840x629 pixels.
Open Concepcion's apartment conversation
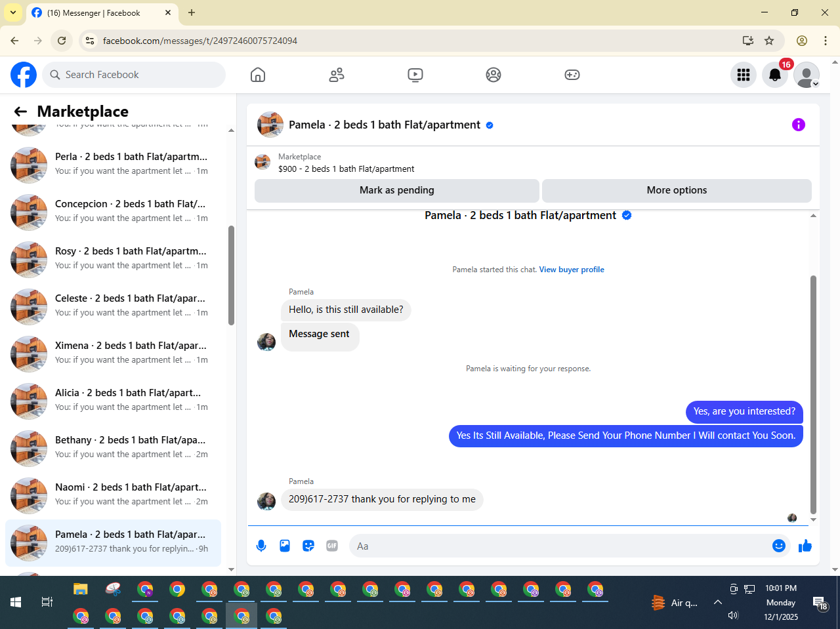(113, 211)
